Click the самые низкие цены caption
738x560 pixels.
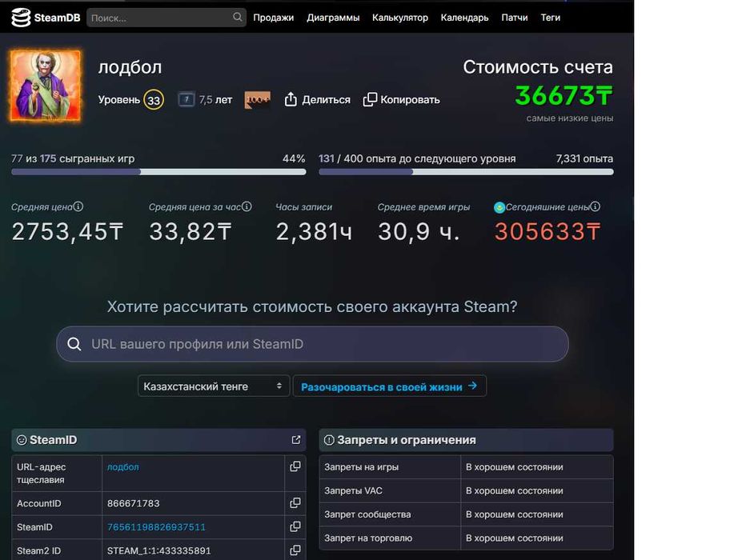(x=569, y=118)
